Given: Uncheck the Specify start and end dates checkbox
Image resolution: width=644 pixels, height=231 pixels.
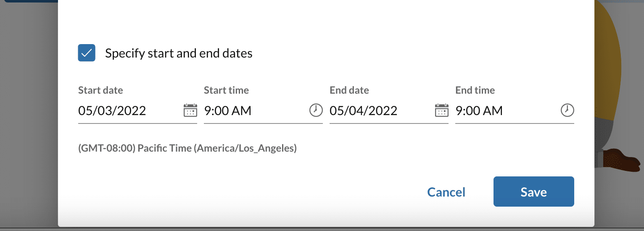Looking at the screenshot, I should coord(87,53).
